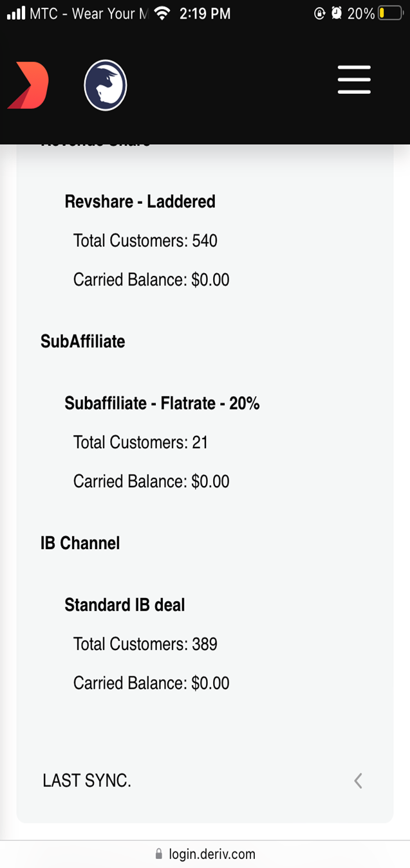This screenshot has width=410, height=868.
Task: Open the LAST SYNC. section label
Action: (87, 781)
